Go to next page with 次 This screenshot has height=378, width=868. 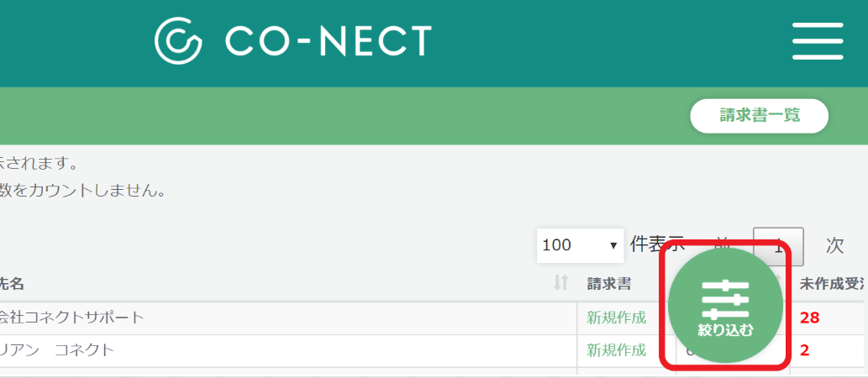(x=834, y=246)
